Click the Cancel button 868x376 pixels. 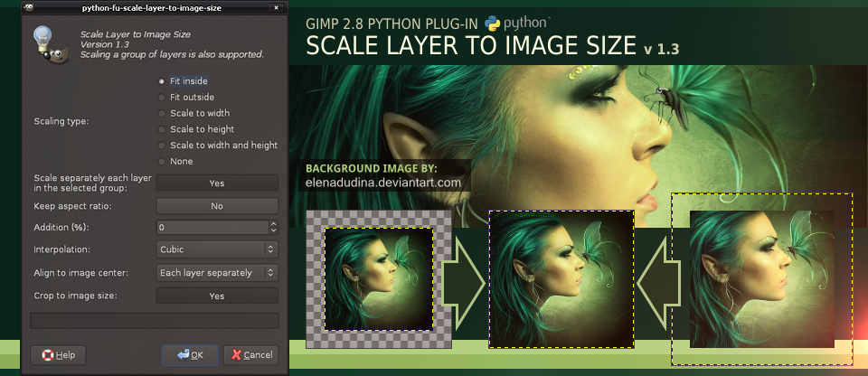tap(250, 355)
